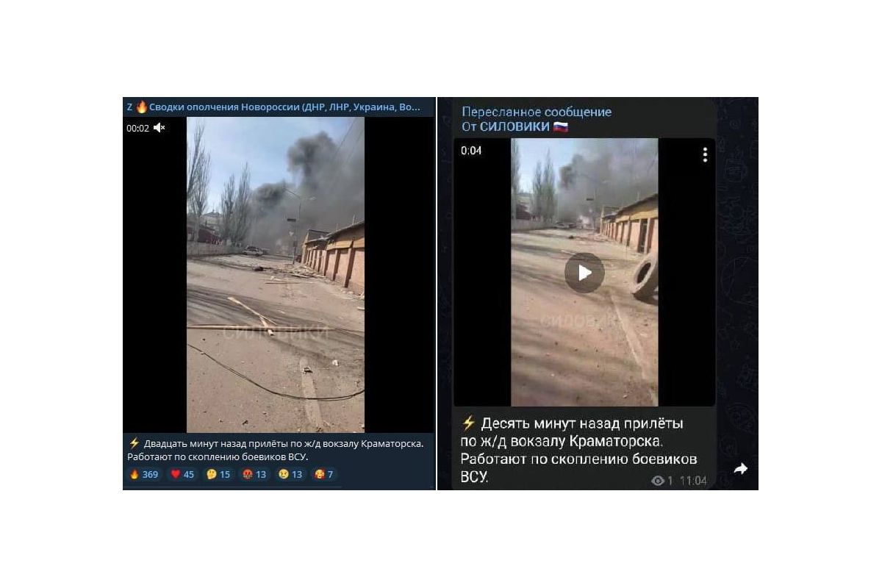
Task: Toggle heart-eyes face reaction with 7
Action: click(323, 474)
